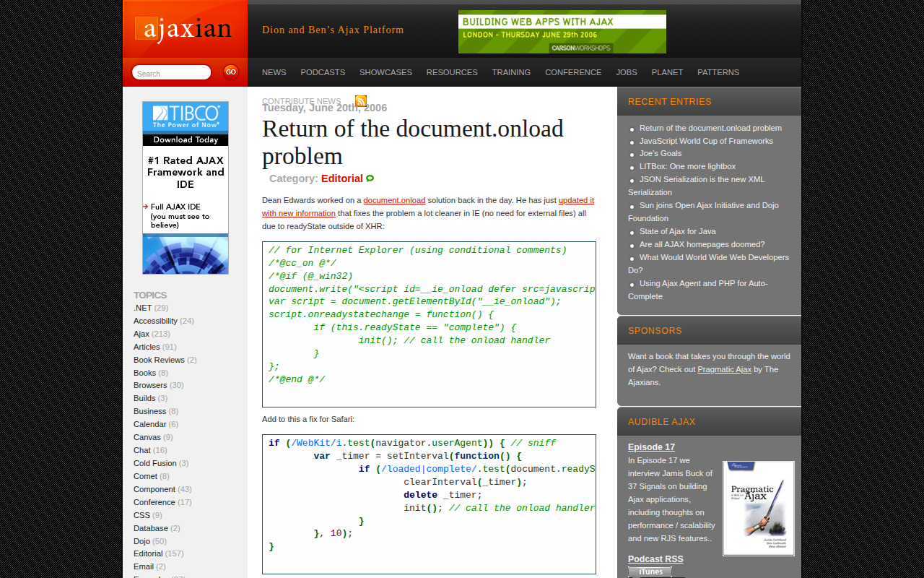The height and width of the screenshot is (578, 924).
Task: Open JavaScript World Cup of Frameworks entry
Action: coord(706,141)
